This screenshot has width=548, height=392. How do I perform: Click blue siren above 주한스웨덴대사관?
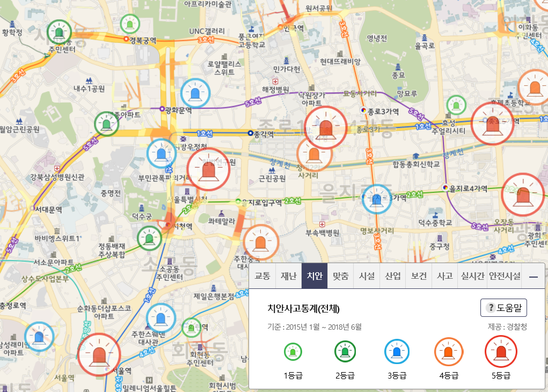(x=160, y=318)
